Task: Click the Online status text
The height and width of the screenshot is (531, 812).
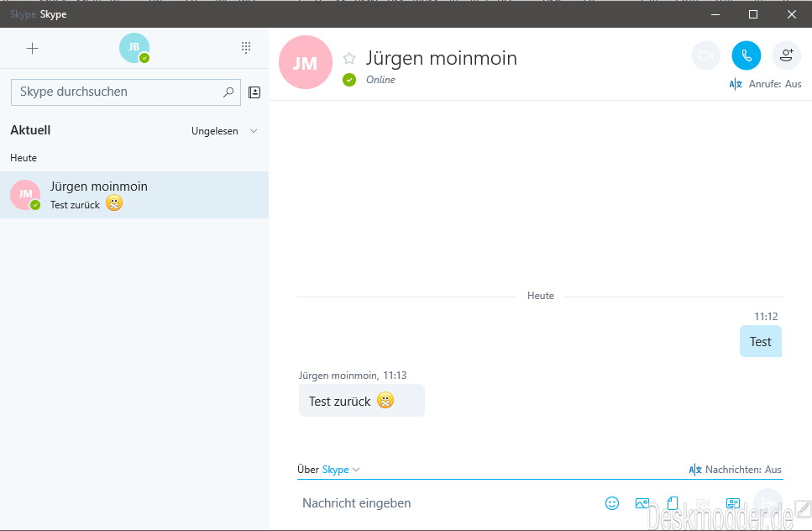Action: pos(380,79)
